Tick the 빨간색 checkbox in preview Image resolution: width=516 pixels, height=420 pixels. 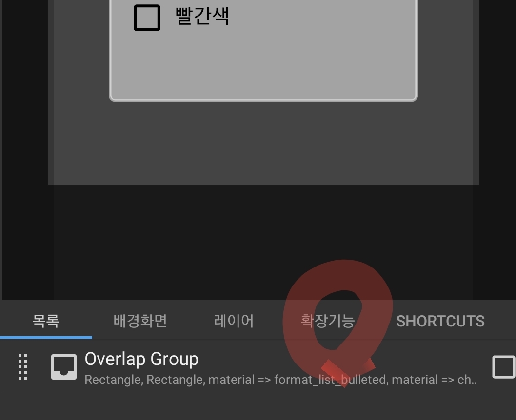147,18
